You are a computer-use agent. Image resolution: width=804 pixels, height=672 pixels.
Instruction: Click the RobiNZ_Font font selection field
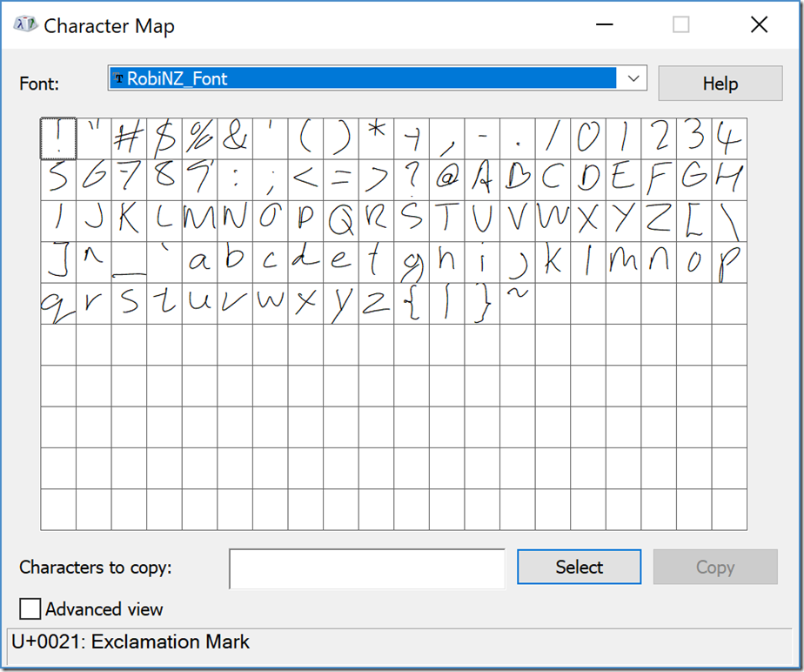[364, 78]
